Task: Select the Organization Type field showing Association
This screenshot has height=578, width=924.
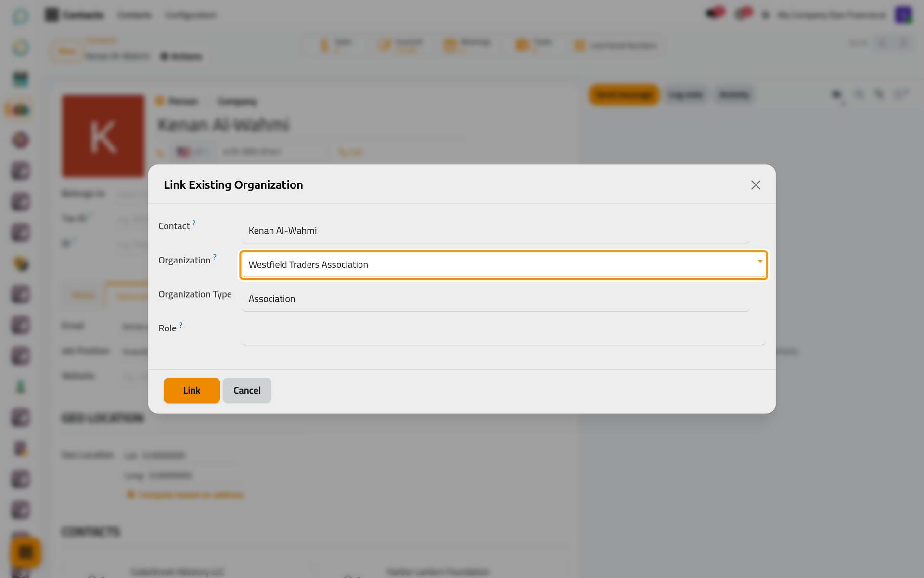Action: (x=496, y=299)
